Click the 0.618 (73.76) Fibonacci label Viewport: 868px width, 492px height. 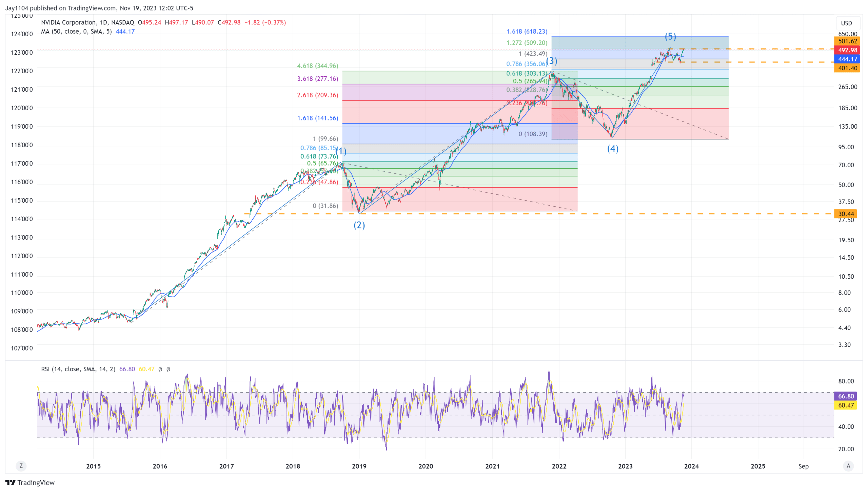tap(319, 156)
